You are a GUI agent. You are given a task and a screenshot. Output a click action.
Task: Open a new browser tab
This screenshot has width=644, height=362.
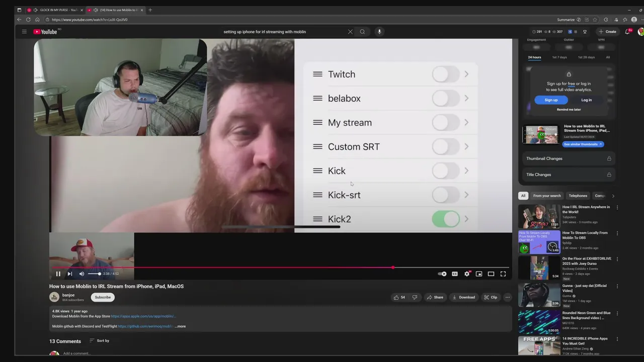point(150,10)
